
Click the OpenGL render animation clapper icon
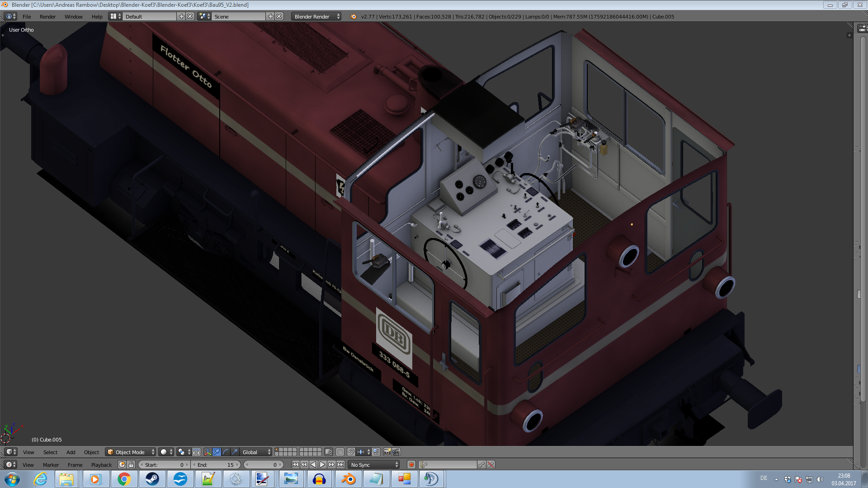pyautogui.click(x=396, y=452)
